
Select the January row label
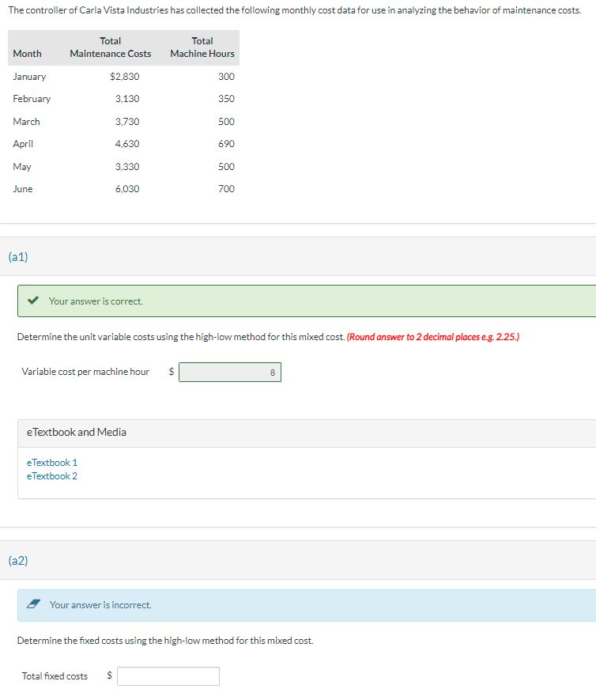[x=29, y=77]
